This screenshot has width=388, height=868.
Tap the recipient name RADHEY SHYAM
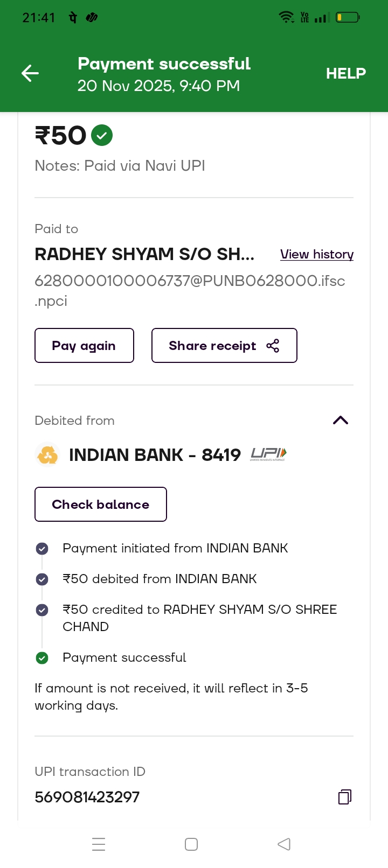(144, 254)
